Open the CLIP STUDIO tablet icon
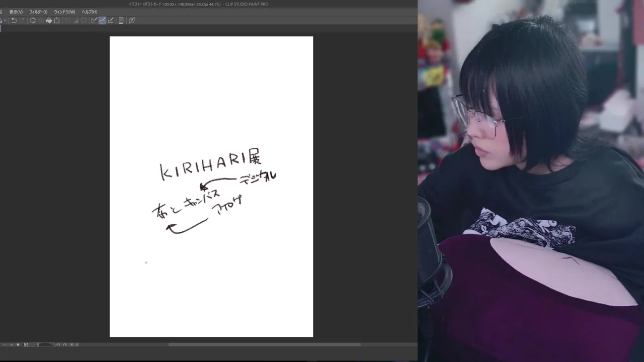644x362 pixels. (121, 21)
